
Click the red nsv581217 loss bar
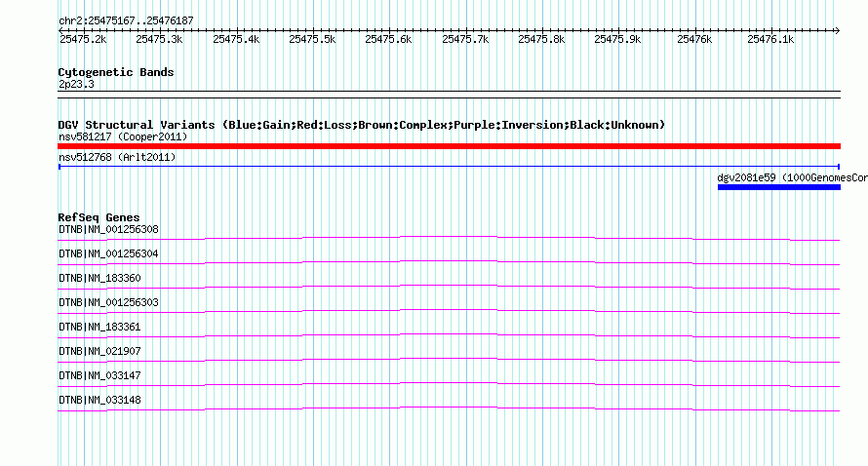[449, 146]
